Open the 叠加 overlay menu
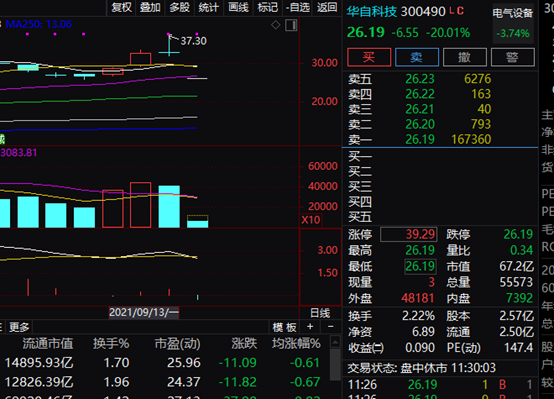 [150, 7]
